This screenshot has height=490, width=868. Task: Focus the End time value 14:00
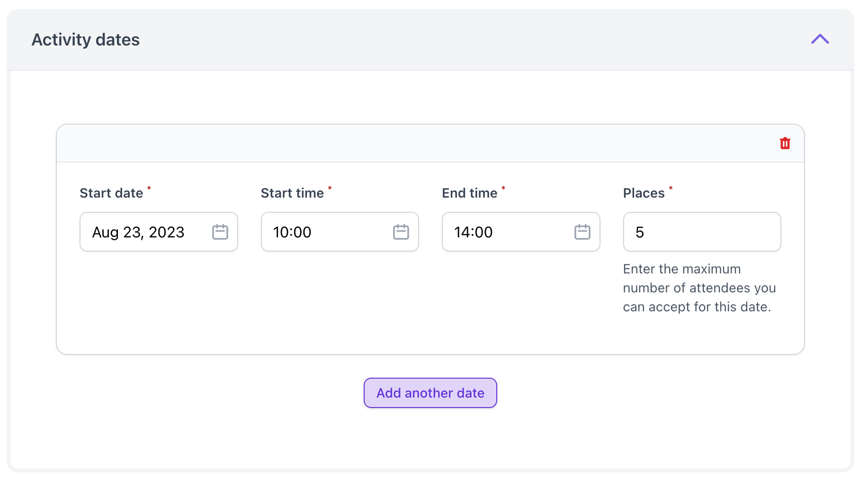pos(474,232)
